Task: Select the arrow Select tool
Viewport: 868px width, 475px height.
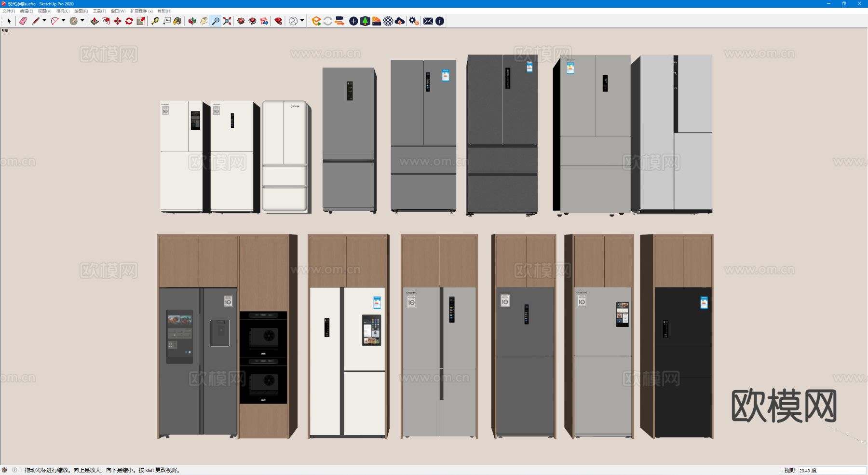Action: tap(9, 21)
